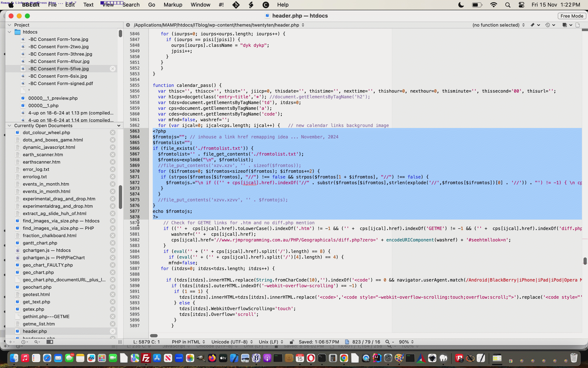588x368 pixels.
Task: Open the Help menu
Action: click(283, 5)
